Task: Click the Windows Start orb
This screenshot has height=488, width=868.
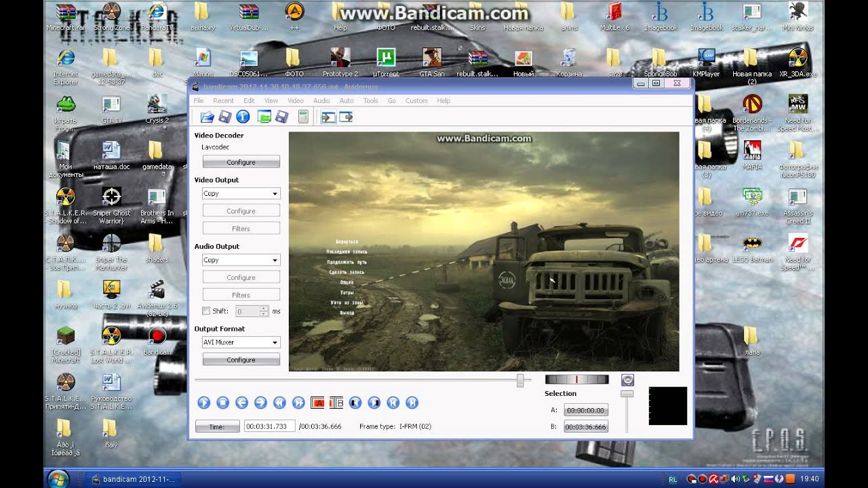Action: 59,479
